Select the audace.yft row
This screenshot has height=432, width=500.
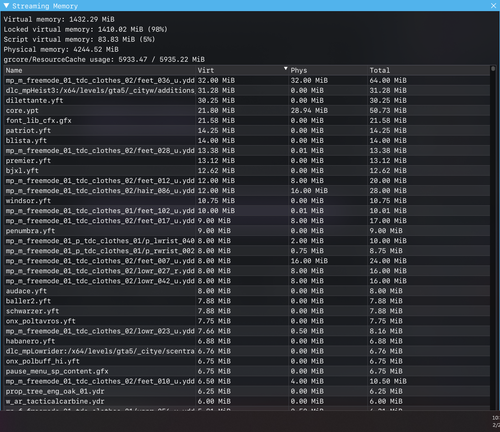(x=247, y=291)
